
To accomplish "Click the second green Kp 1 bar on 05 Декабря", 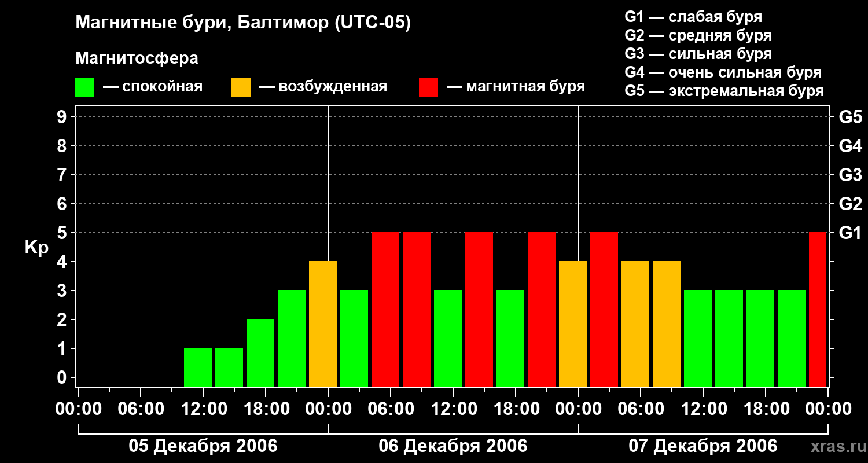I will coord(229,367).
